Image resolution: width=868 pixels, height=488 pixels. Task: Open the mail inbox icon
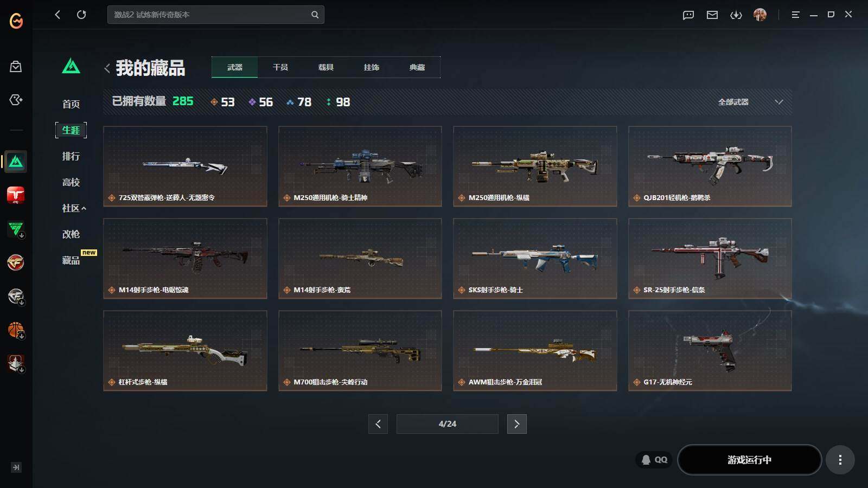point(712,15)
